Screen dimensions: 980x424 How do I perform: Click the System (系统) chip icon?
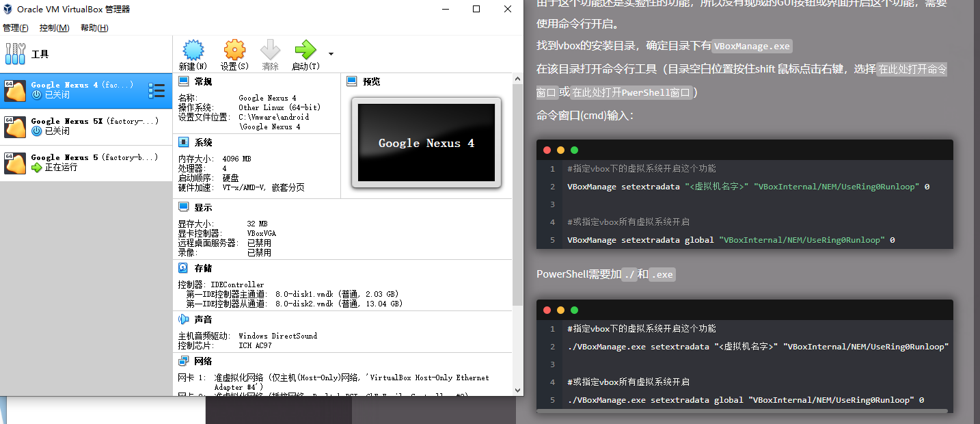[x=183, y=142]
